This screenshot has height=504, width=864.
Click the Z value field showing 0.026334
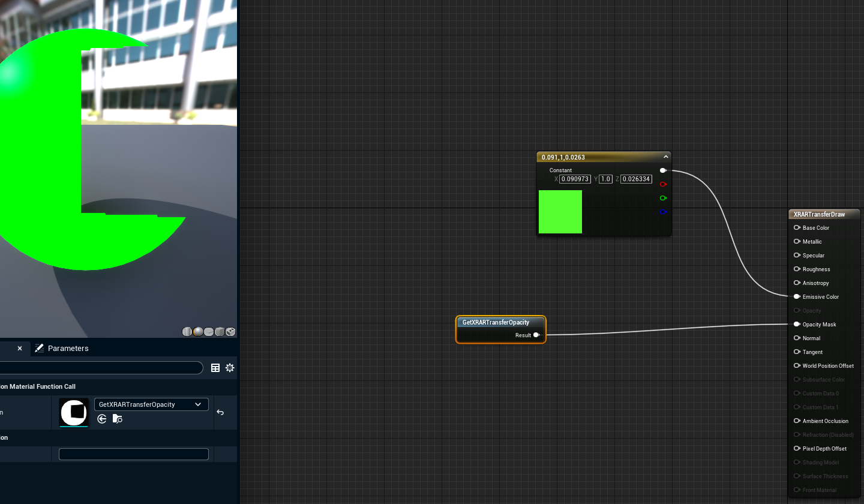coord(635,179)
